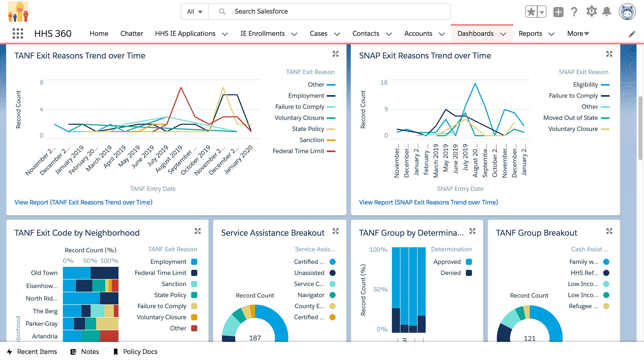Expand IE Enrollments tab chevron
Screen dimensions: 644x361
tap(294, 34)
